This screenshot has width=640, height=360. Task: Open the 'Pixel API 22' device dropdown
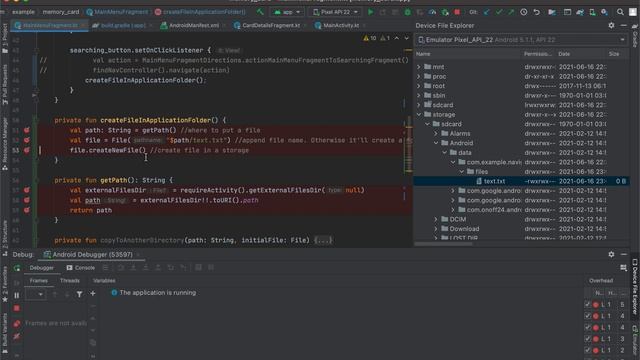[x=335, y=12]
